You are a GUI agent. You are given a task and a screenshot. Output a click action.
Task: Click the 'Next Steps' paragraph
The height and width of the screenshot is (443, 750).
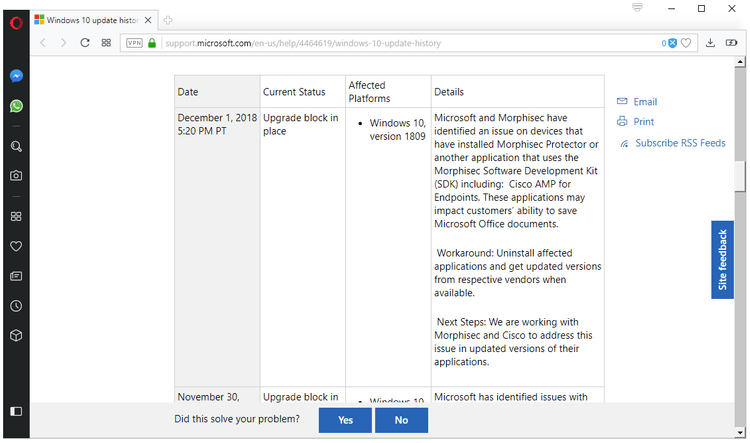click(513, 342)
